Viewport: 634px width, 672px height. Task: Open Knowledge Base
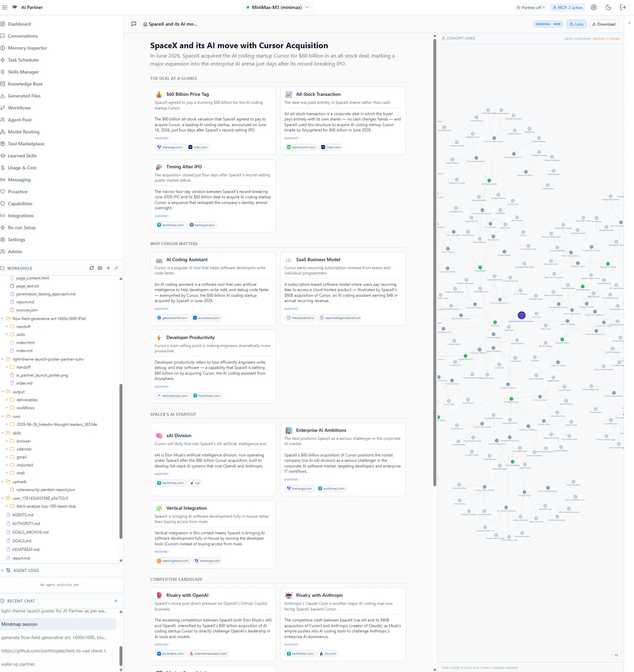tap(25, 84)
